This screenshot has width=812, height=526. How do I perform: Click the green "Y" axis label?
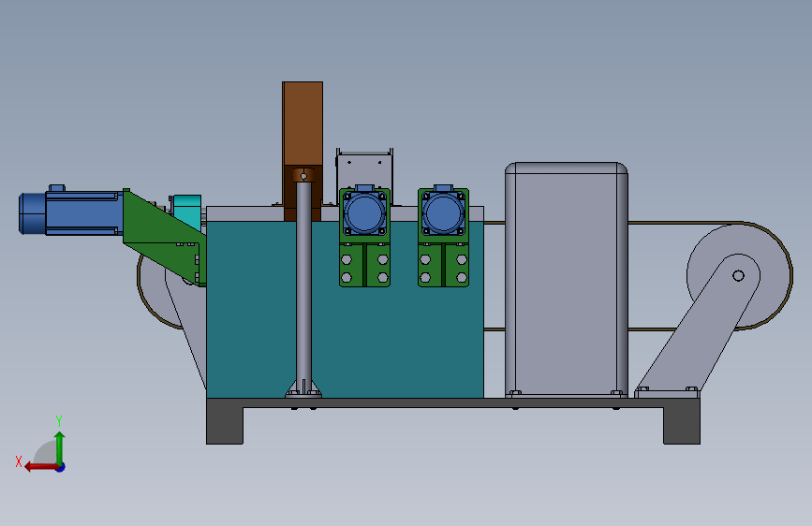59,420
